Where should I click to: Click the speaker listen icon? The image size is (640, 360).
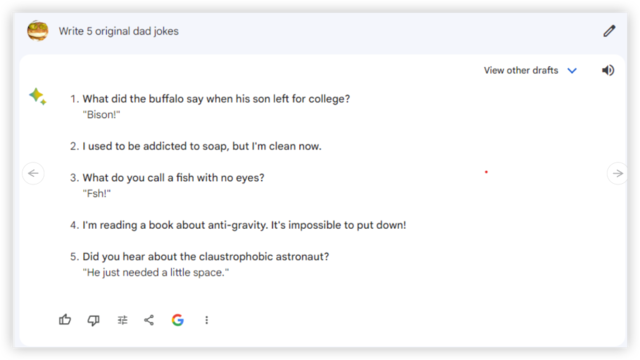pos(608,70)
